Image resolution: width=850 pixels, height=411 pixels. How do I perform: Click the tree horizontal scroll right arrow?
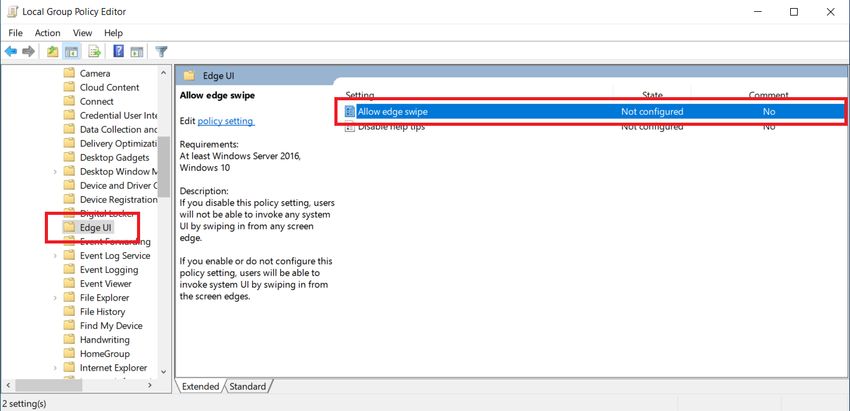150,384
